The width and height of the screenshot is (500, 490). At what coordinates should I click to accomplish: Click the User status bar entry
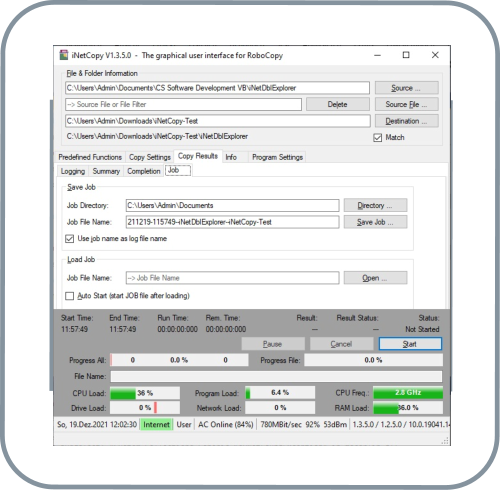click(x=184, y=425)
